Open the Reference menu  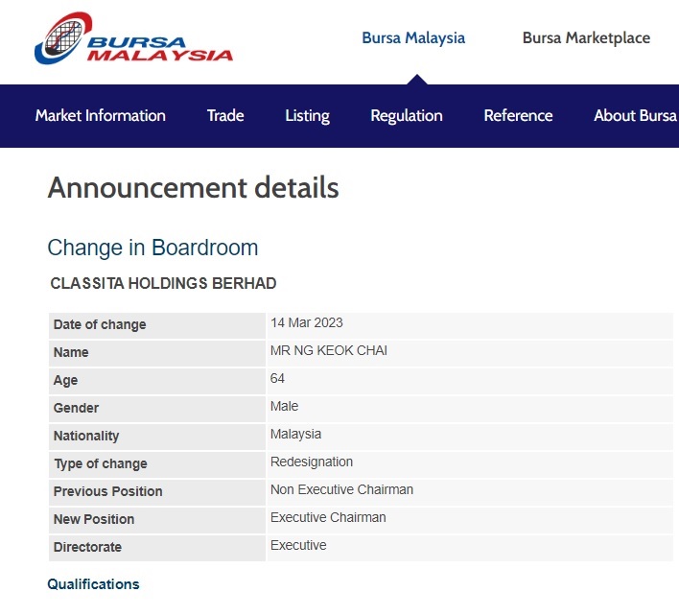pos(518,116)
